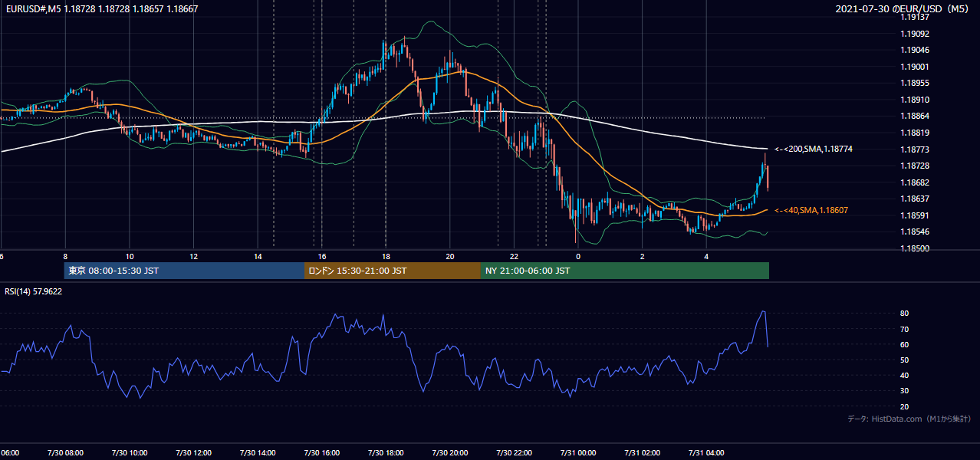Click the 7/30 08:00 time label
Screen dimensions: 980x460
pyautogui.click(x=64, y=453)
